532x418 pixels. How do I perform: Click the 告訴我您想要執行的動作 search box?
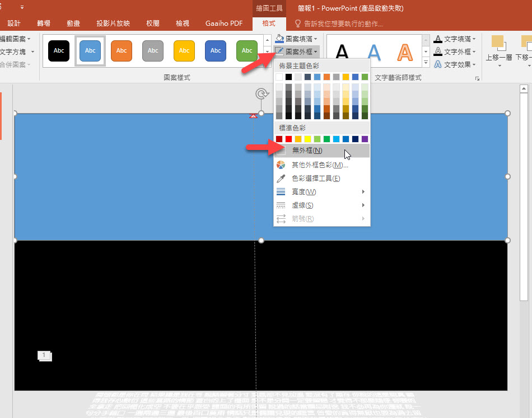point(343,24)
